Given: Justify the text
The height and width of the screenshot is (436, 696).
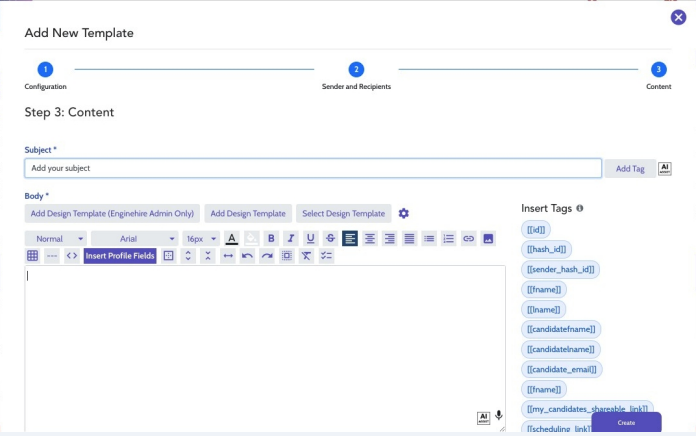Looking at the screenshot, I should click(409, 238).
